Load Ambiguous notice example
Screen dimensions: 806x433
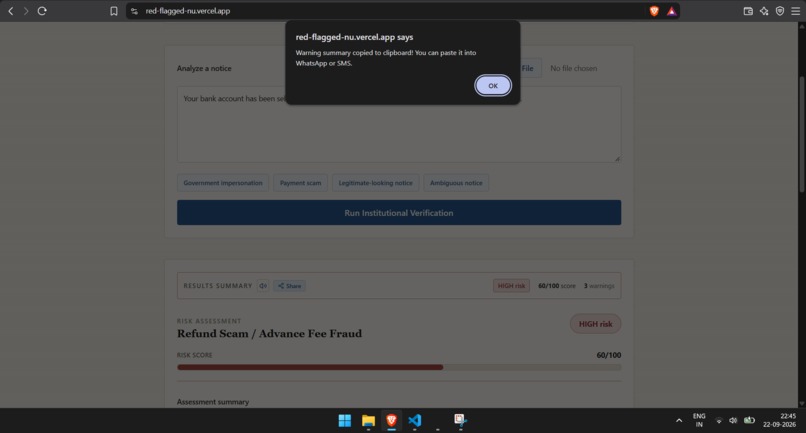coord(456,183)
